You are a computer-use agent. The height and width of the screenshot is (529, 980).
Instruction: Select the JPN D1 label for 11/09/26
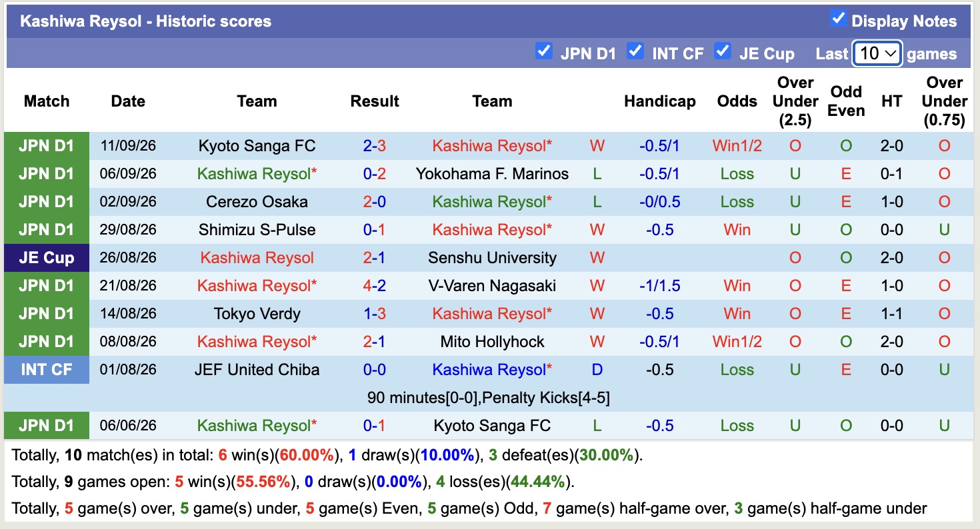click(47, 146)
